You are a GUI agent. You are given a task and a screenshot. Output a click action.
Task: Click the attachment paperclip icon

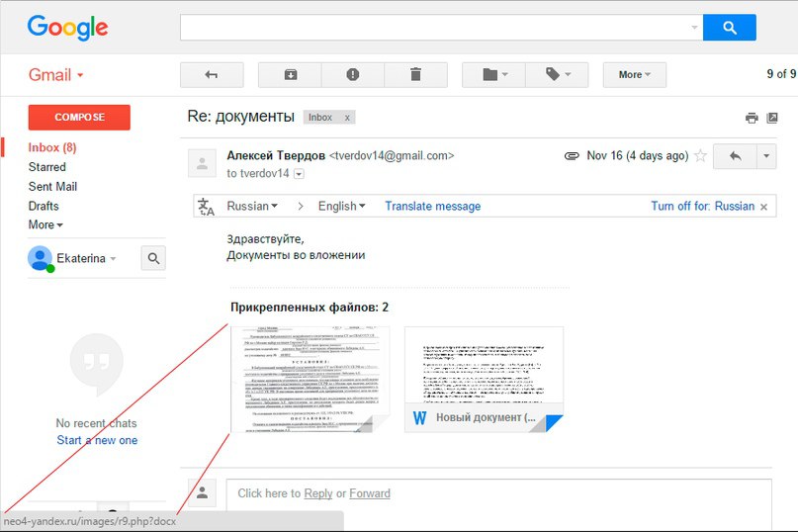pyautogui.click(x=572, y=156)
